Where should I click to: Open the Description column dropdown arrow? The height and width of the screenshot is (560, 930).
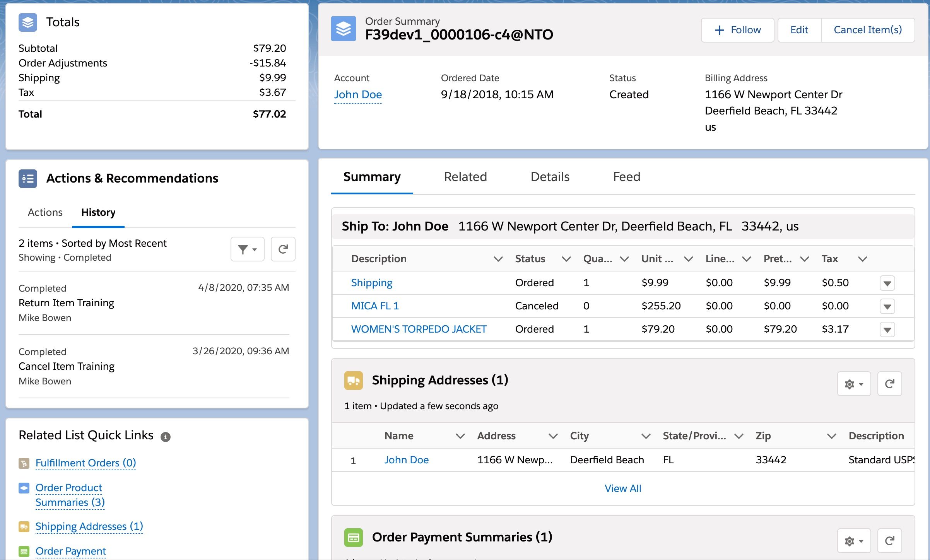[x=498, y=259]
